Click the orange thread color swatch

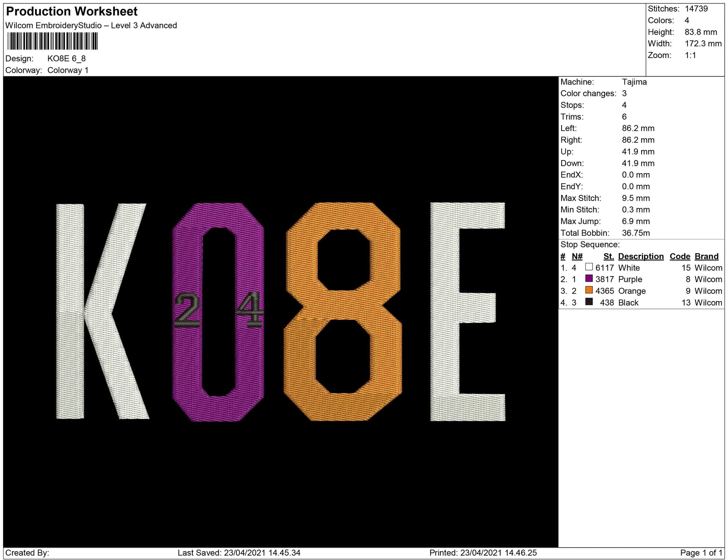[x=589, y=290]
